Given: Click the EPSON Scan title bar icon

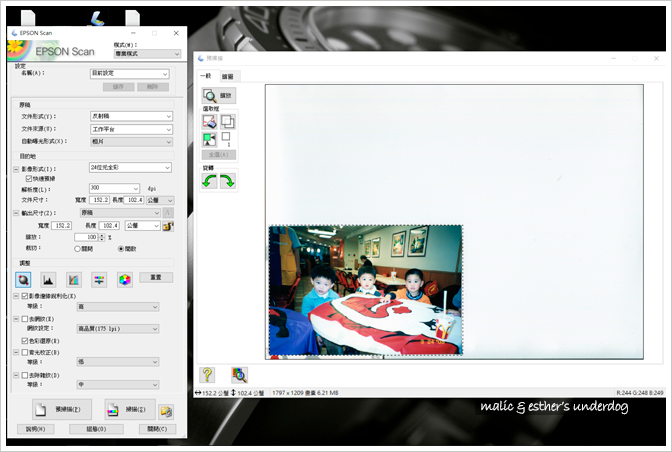Looking at the screenshot, I should pos(14,33).
